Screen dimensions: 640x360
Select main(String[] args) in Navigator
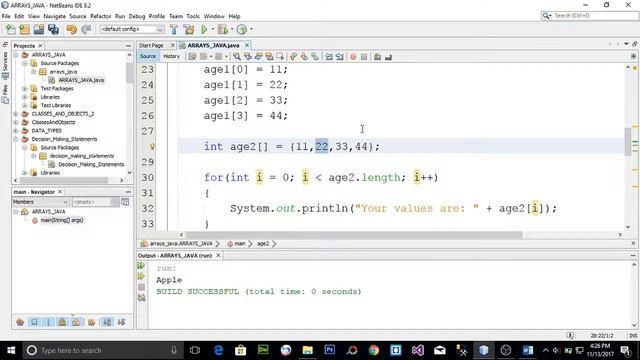pyautogui.click(x=62, y=220)
